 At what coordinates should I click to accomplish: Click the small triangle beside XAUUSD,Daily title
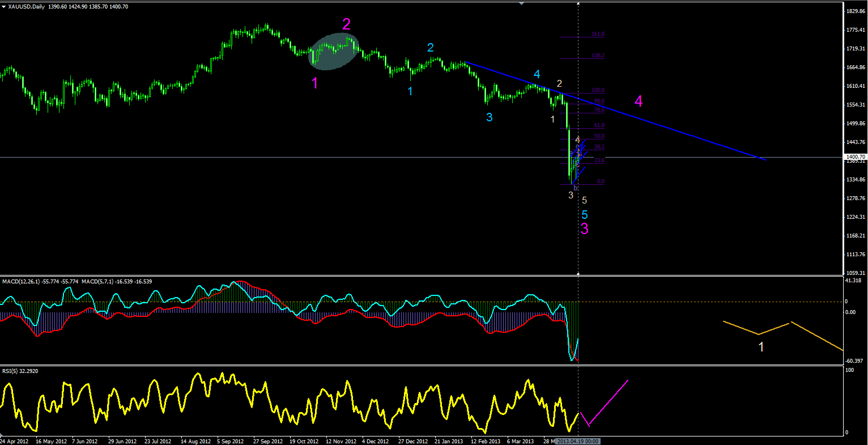point(5,6)
